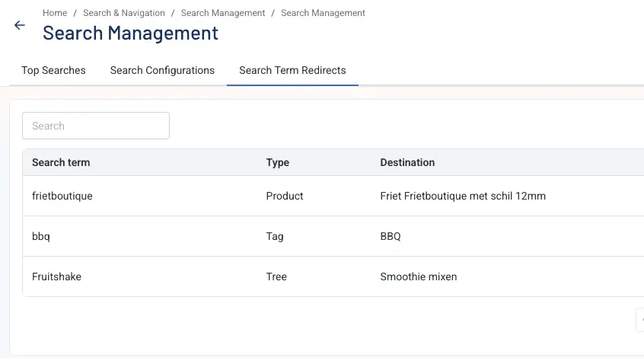The image size is (644, 358).
Task: Switch to the Top Searches tab
Action: 53,70
